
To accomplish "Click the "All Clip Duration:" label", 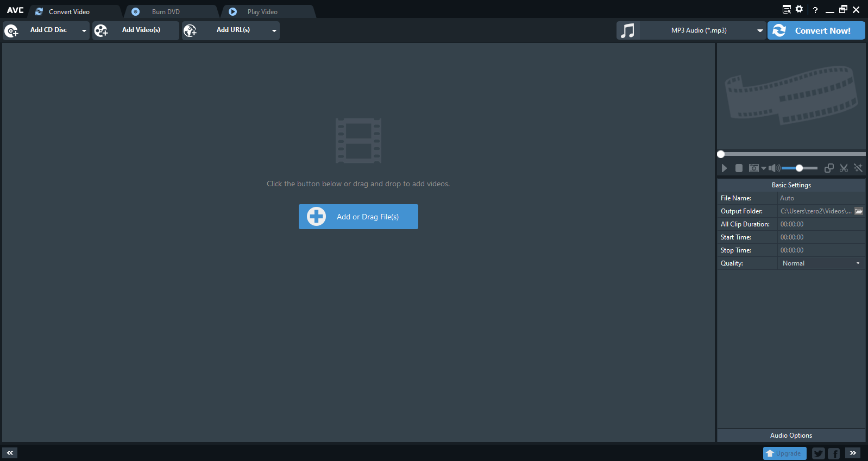I will (x=745, y=224).
